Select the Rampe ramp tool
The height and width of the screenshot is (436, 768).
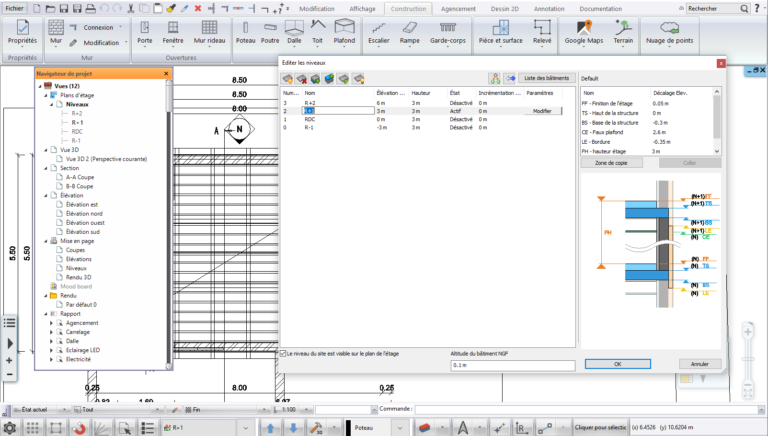coord(409,32)
